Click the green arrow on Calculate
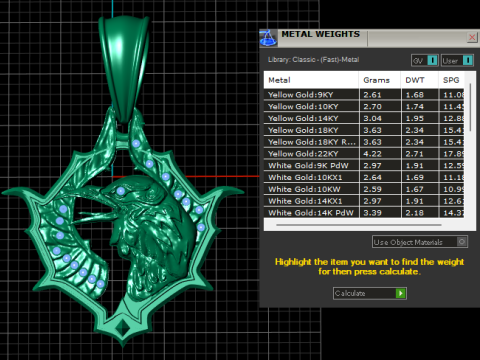This screenshot has width=480, height=360. pyautogui.click(x=400, y=293)
